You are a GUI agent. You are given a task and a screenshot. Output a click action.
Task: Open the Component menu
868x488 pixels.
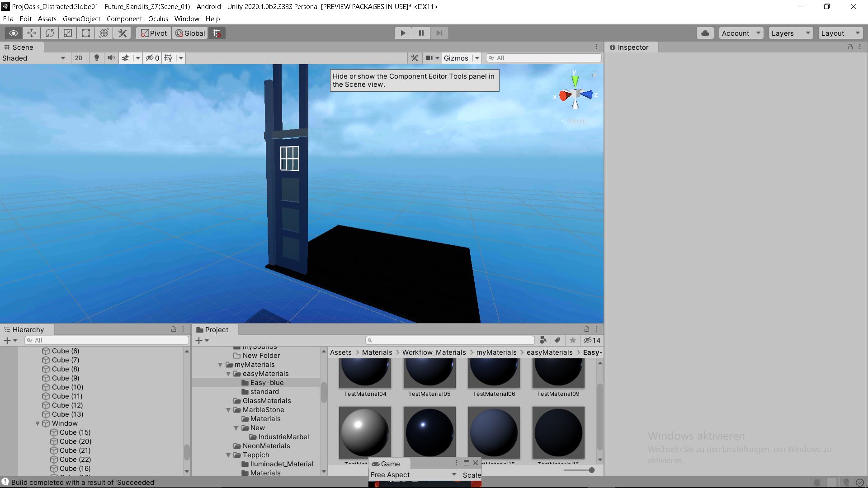click(124, 19)
